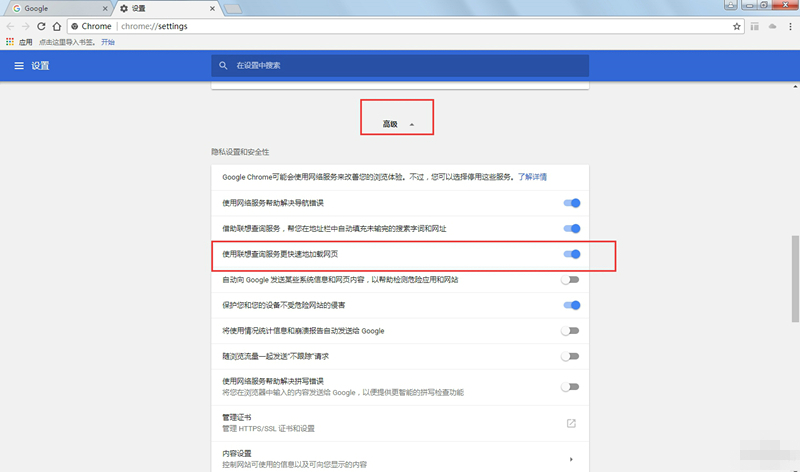Click the chrome://settings address bar
Image resolution: width=800 pixels, height=472 pixels.
click(x=406, y=26)
